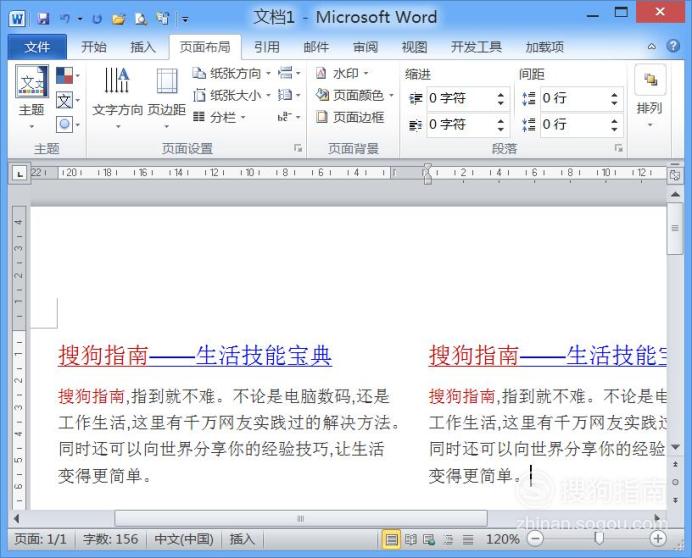Viewport: 692px width, 558px height.
Task: Open 页面设置 dialog launcher
Action: tap(298, 148)
